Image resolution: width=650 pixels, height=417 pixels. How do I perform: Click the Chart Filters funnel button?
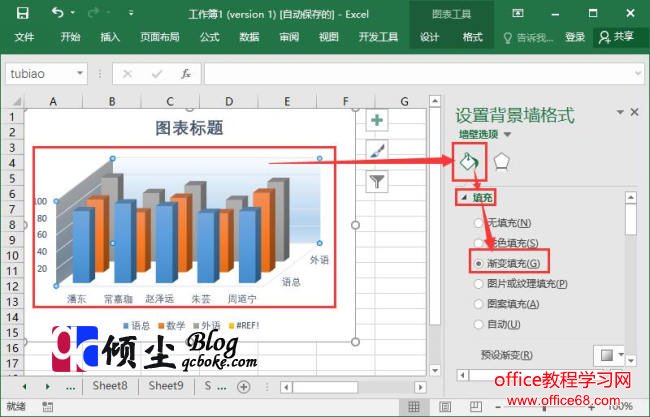click(377, 182)
